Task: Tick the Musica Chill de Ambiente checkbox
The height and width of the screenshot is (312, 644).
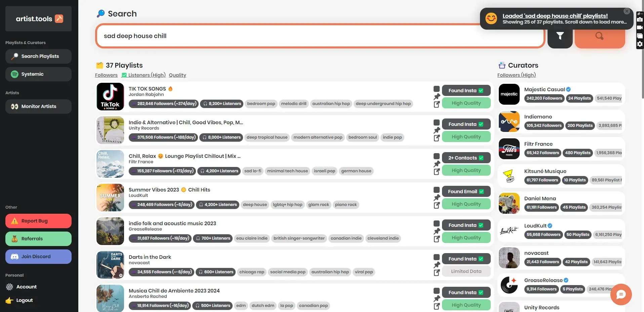Action: pos(437,291)
